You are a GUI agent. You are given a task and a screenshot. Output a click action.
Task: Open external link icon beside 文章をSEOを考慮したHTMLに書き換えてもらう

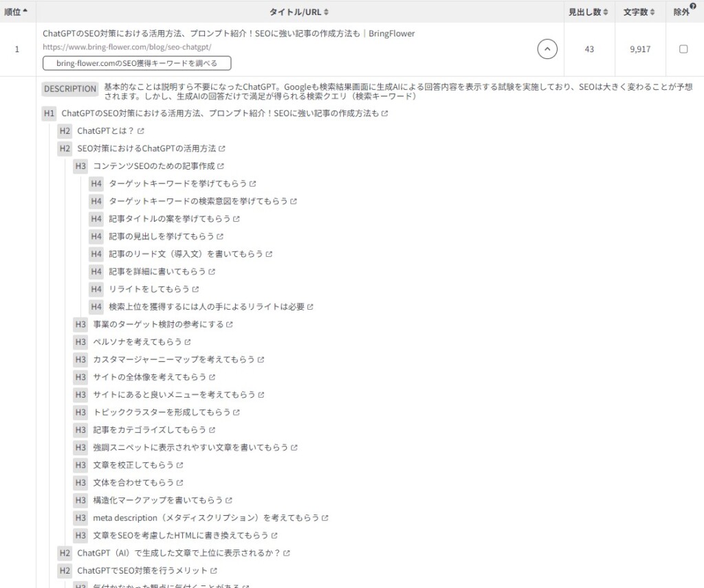point(274,535)
